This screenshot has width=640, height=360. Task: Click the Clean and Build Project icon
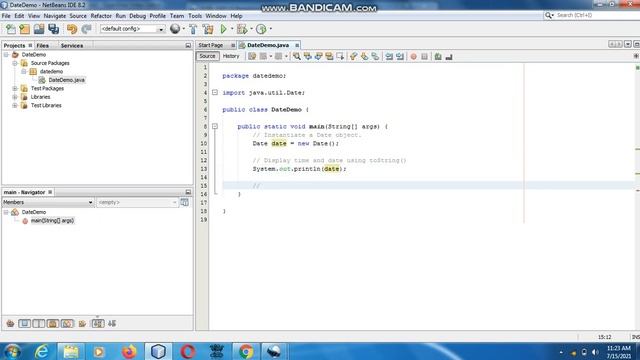(208, 29)
